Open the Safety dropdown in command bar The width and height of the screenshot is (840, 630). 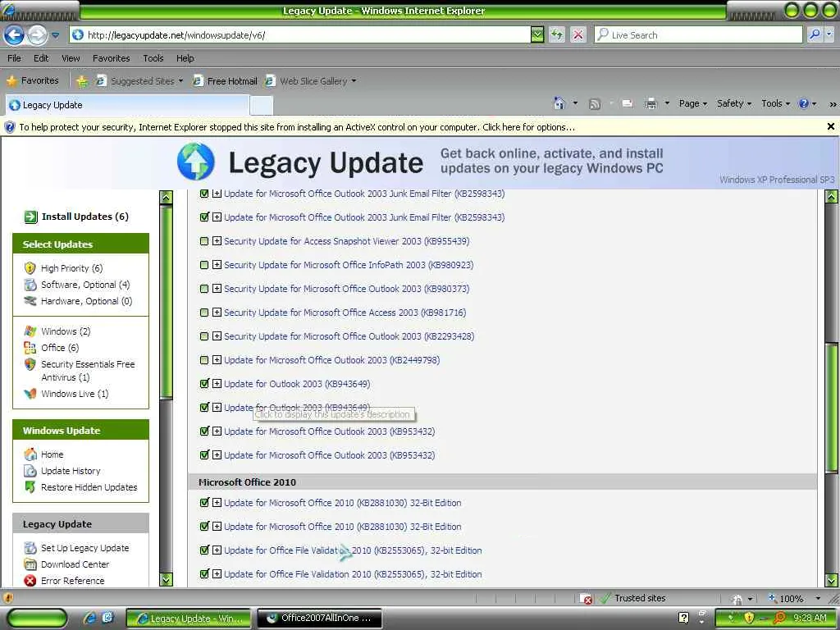(734, 103)
